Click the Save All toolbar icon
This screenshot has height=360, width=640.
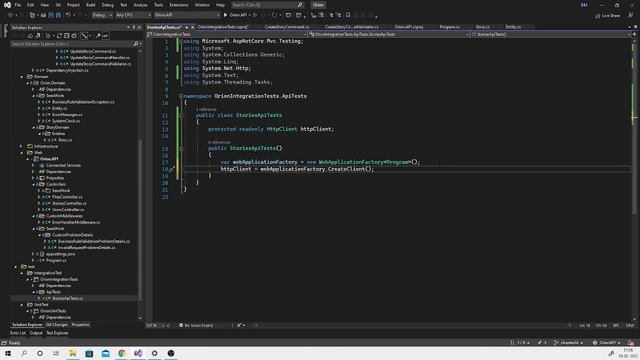(58, 15)
